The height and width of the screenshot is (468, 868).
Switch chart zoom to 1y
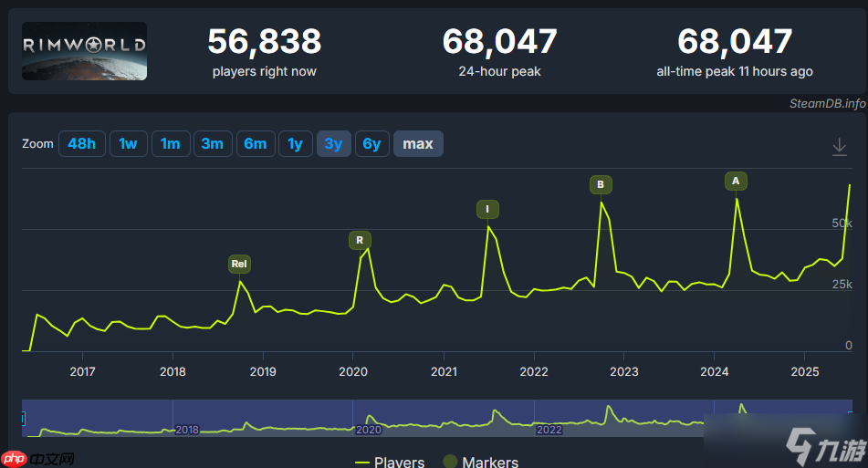296,144
